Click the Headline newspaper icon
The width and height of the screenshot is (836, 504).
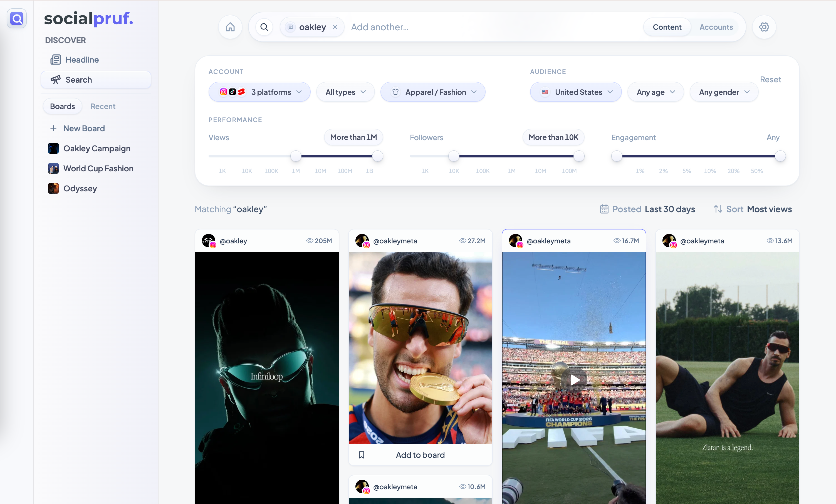click(x=56, y=60)
